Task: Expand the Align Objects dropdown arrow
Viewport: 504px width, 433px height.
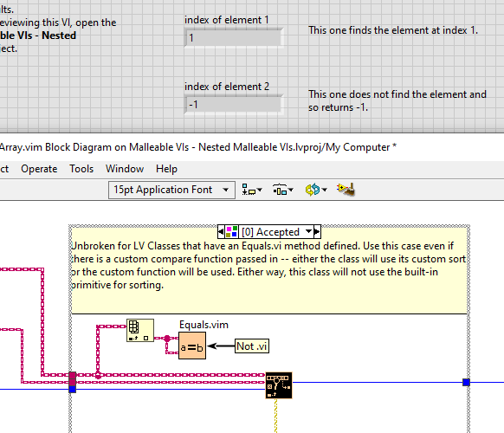Action: 260,190
